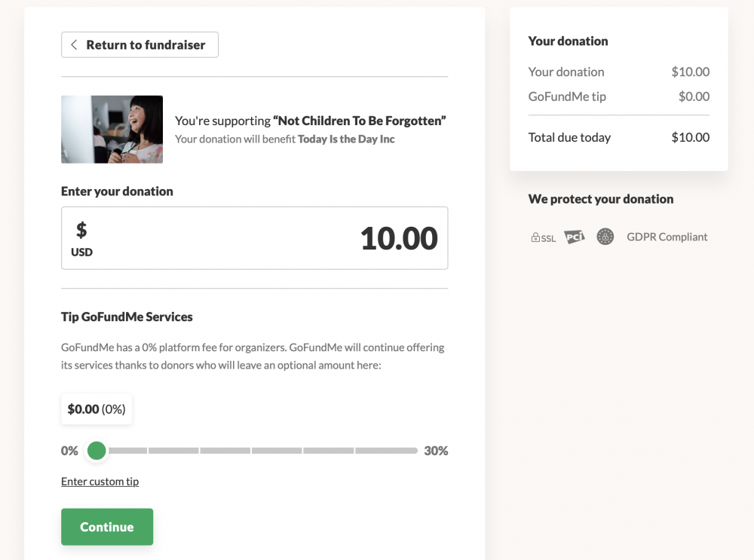Click the $0.00 (0%) tip tooltip
The height and width of the screenshot is (560, 754).
click(97, 409)
